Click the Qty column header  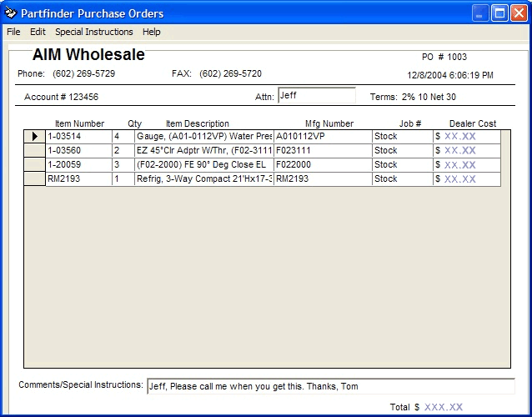point(135,123)
